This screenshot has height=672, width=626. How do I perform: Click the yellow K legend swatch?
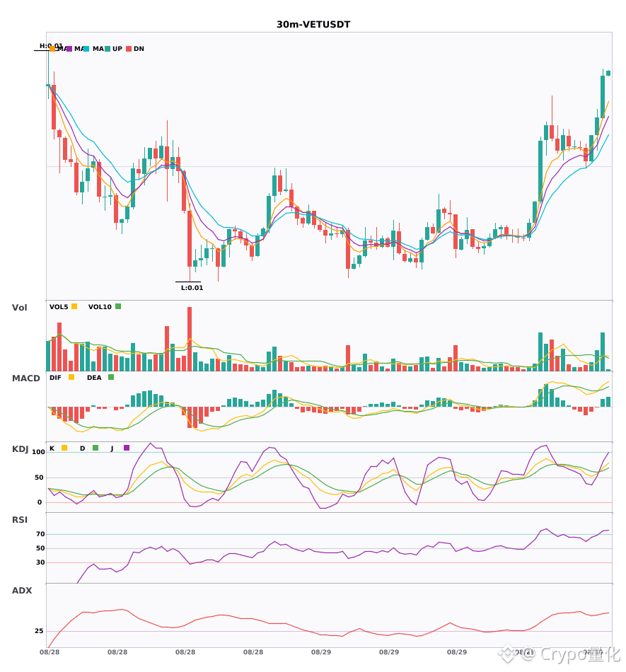(x=64, y=448)
